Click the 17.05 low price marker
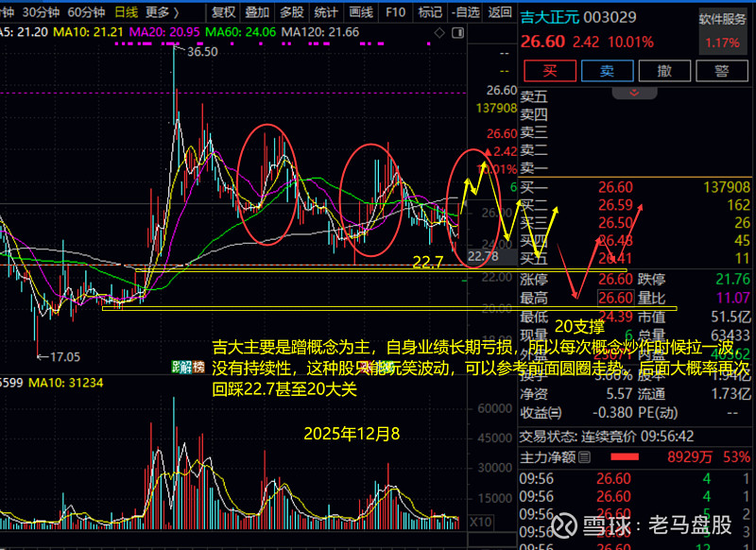Image resolution: width=756 pixels, height=550 pixels. 64,357
